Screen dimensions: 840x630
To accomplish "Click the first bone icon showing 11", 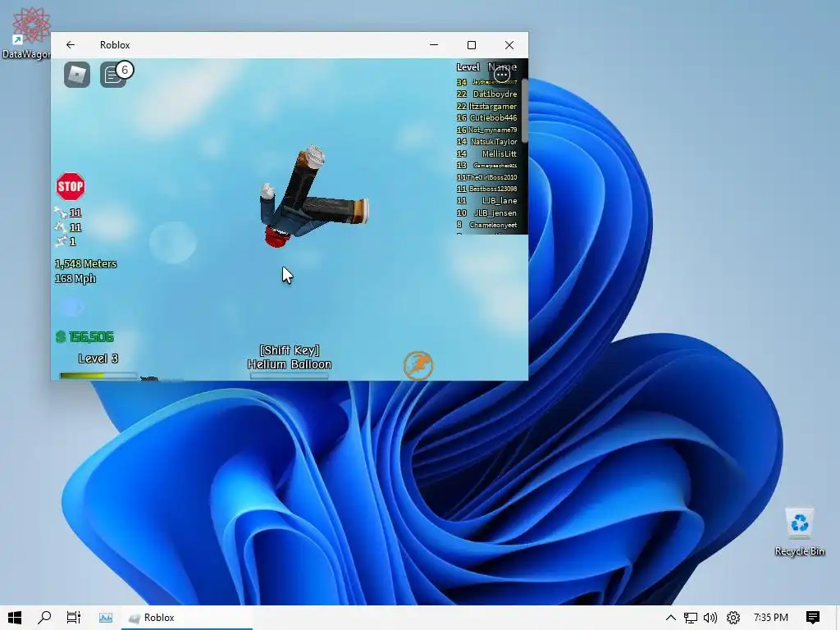I will [x=61, y=212].
